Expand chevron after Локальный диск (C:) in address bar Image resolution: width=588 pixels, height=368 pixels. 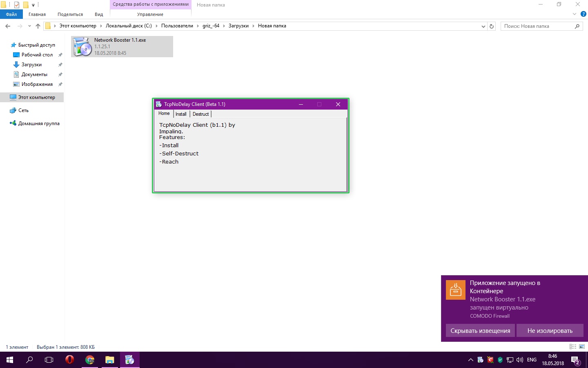pyautogui.click(x=156, y=26)
